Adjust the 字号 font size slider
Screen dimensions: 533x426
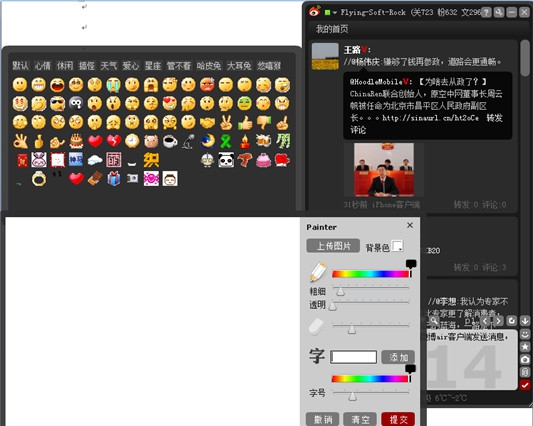371,394
